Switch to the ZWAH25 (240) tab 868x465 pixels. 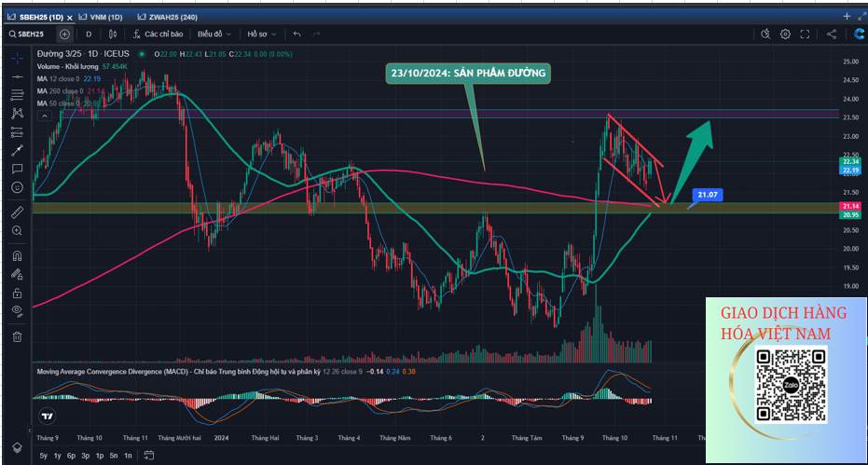[166, 17]
